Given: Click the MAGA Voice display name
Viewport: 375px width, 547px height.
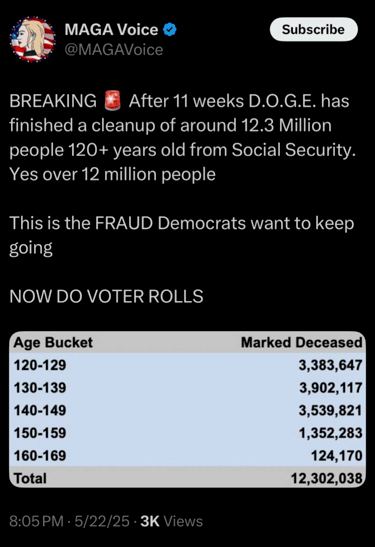Looking at the screenshot, I should click(x=111, y=29).
